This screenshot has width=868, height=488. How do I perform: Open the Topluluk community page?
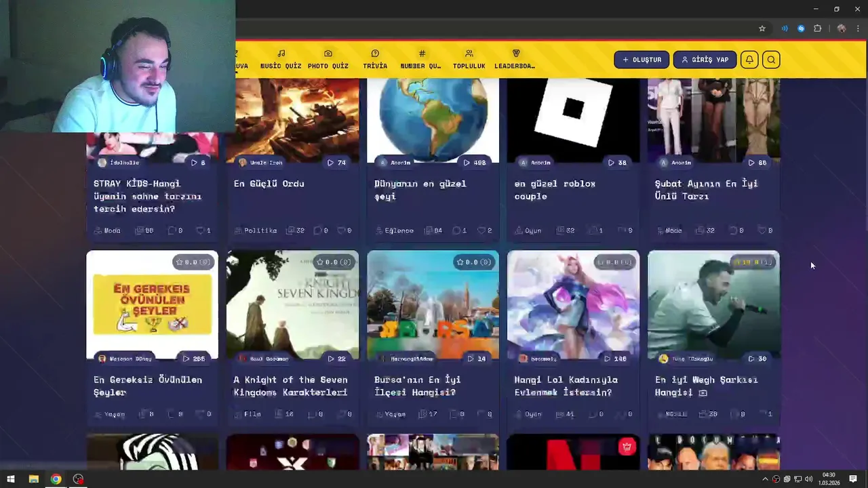[x=469, y=60]
